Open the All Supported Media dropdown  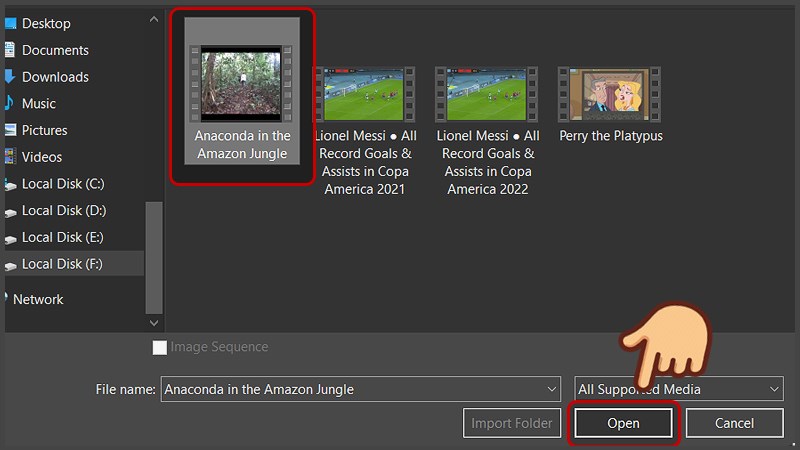679,389
